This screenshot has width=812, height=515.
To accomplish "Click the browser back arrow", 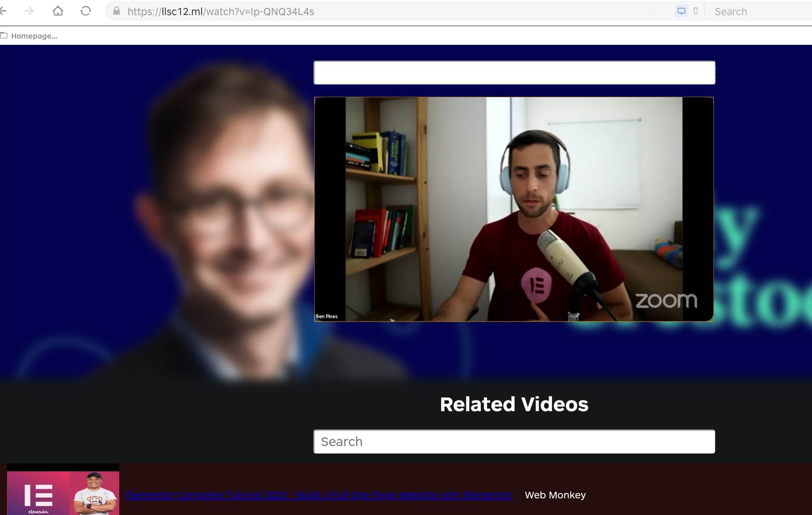I will click(x=3, y=11).
